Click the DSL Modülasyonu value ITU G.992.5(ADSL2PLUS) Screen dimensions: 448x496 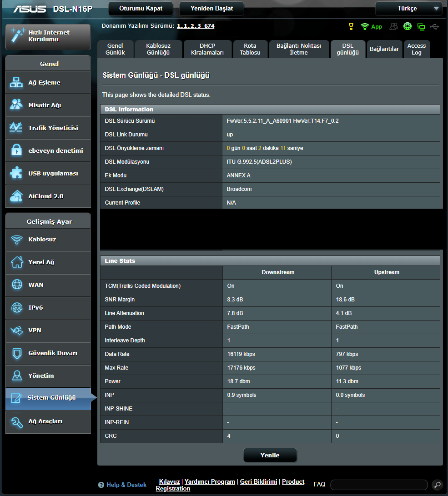[x=259, y=162]
